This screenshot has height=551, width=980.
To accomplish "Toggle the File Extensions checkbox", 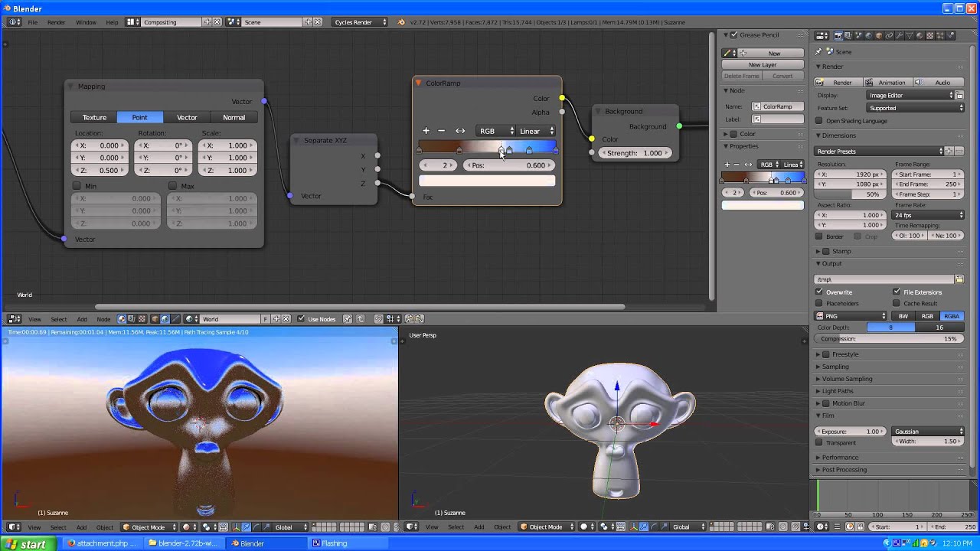I will coord(897,292).
